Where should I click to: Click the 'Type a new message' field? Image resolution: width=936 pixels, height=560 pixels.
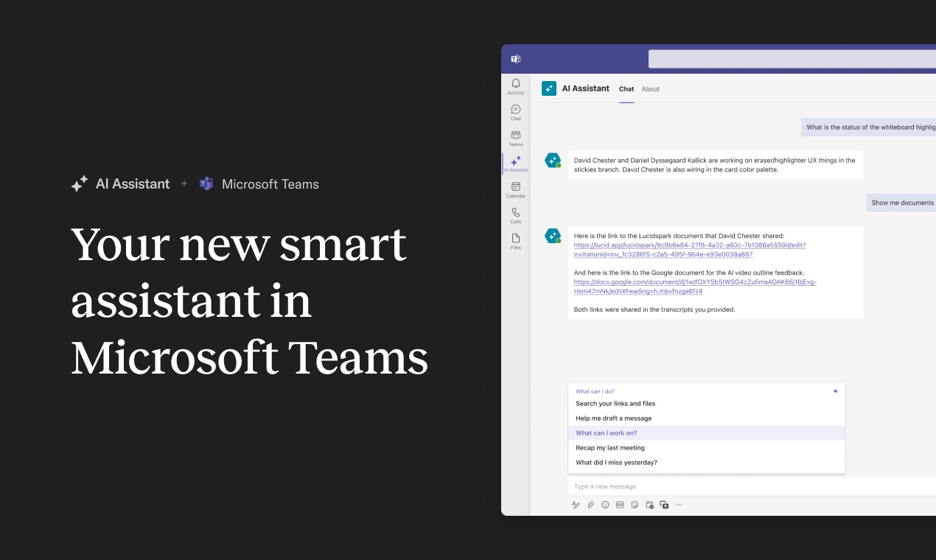click(752, 486)
